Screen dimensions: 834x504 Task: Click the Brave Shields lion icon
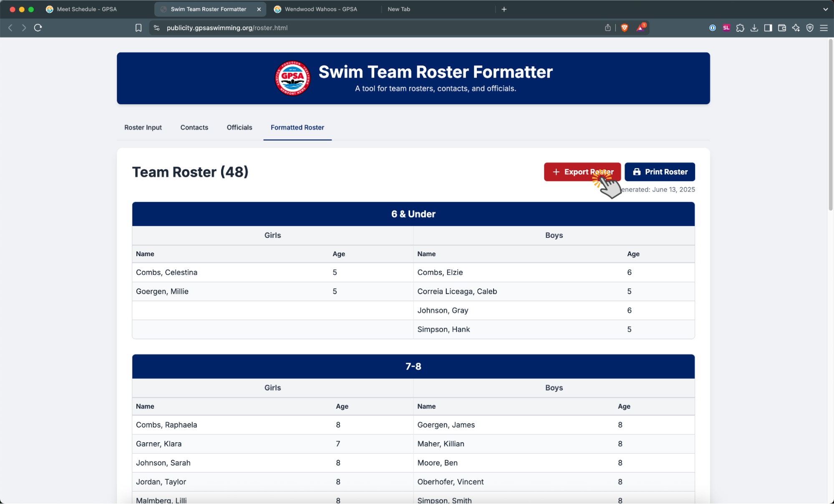[625, 28]
